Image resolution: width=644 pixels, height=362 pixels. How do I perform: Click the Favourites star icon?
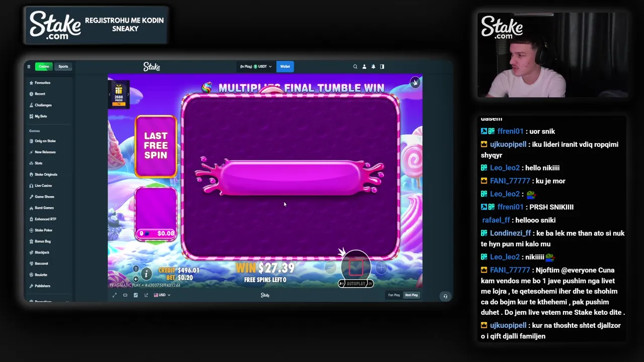(x=31, y=82)
